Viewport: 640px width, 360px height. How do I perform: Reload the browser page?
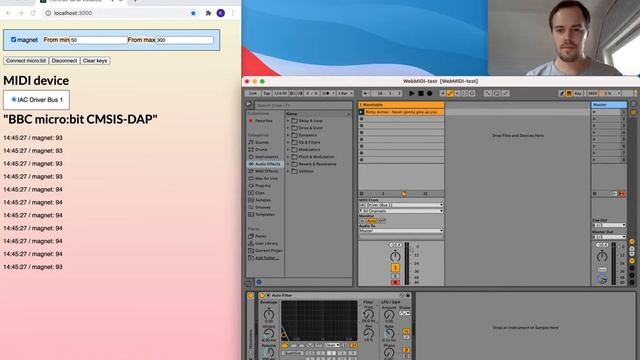(33, 13)
